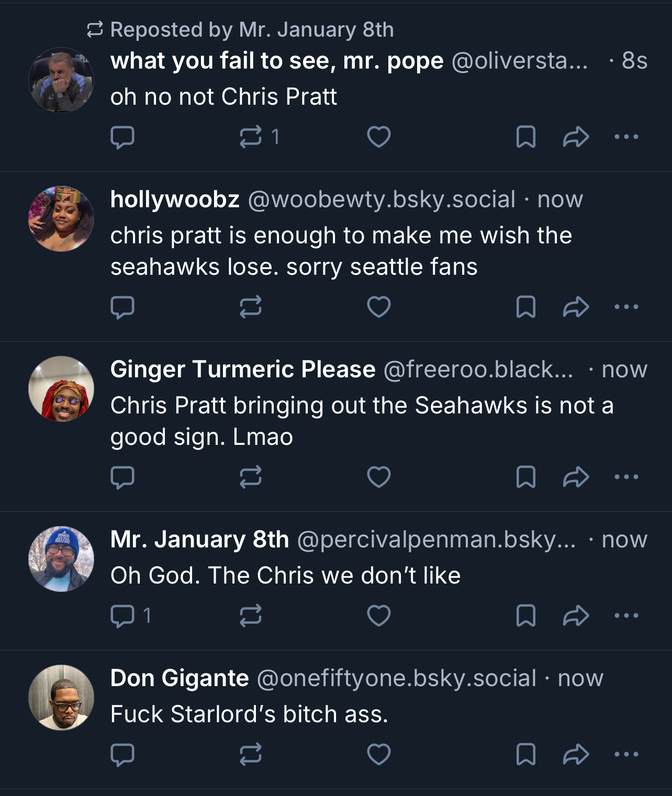The width and height of the screenshot is (672, 796).
Task: Bookmark Don Gigante's post
Action: tap(525, 755)
